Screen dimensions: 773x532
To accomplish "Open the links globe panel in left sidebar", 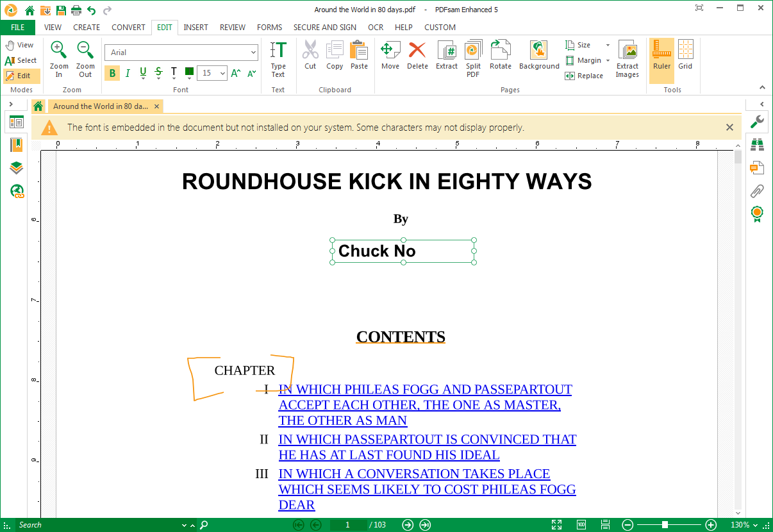I will 17,190.
